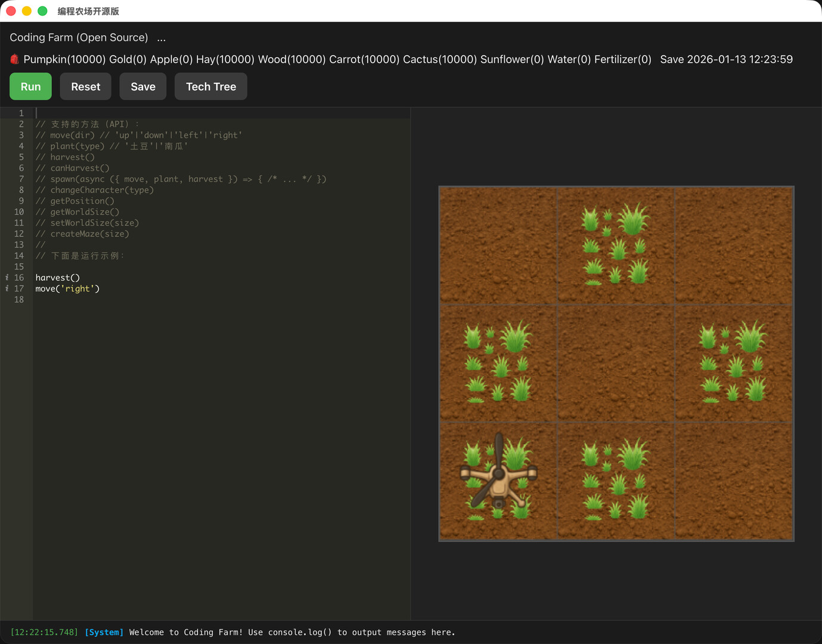Select the empty center tile of the farm
Image resolution: width=822 pixels, height=644 pixels.
point(616,363)
